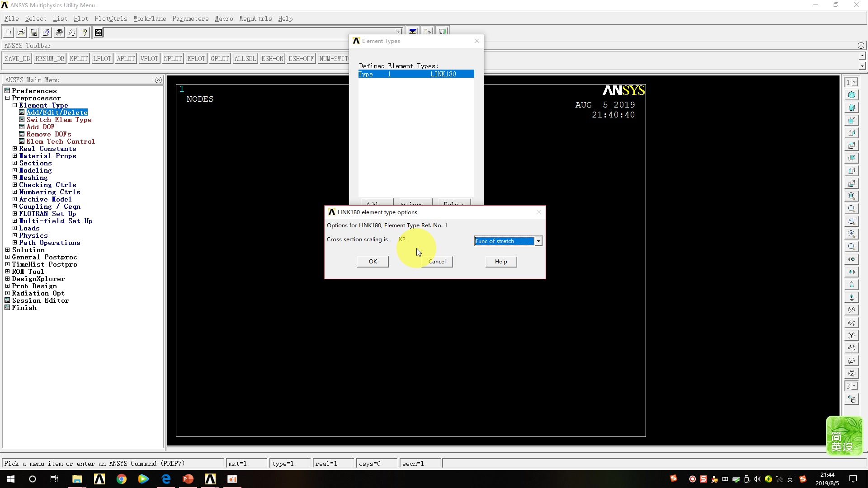Screen dimensions: 868x488
Task: Collapse ANSYS Toolbar chevron icon
Action: [x=861, y=45]
